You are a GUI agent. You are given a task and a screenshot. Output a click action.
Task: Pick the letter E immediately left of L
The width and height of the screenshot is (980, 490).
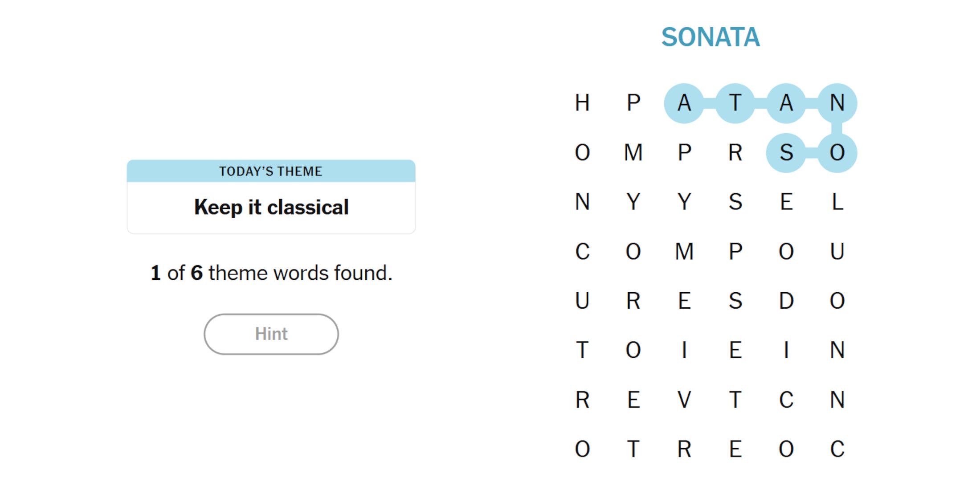(786, 202)
